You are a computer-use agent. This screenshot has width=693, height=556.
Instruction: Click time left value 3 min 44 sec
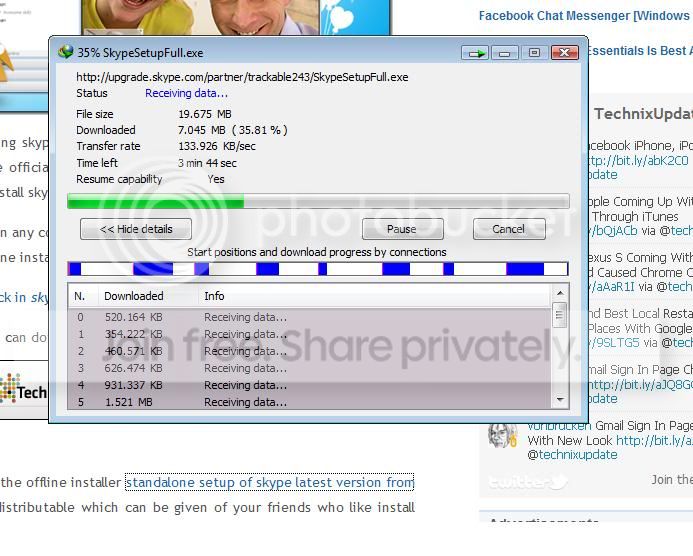(x=207, y=163)
